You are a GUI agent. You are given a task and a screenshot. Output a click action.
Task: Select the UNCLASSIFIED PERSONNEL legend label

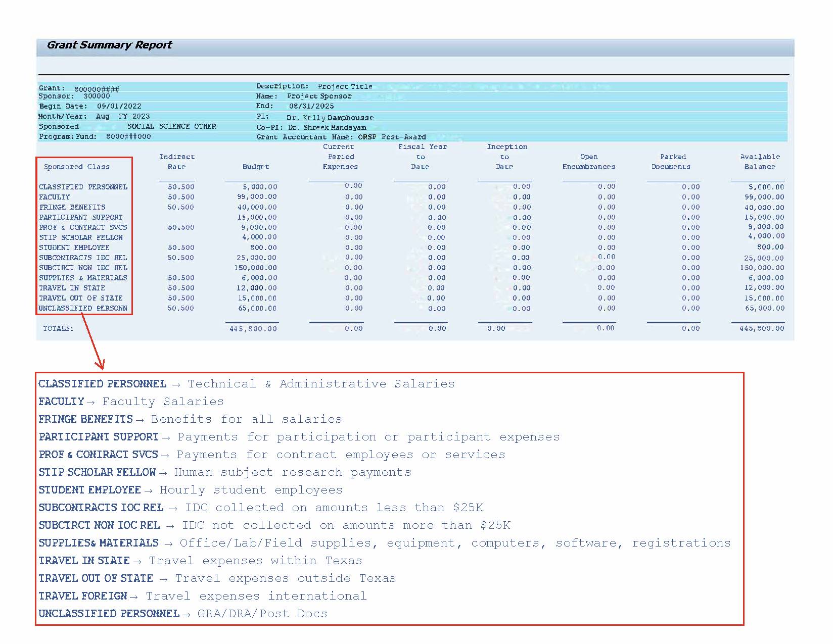pos(109,614)
